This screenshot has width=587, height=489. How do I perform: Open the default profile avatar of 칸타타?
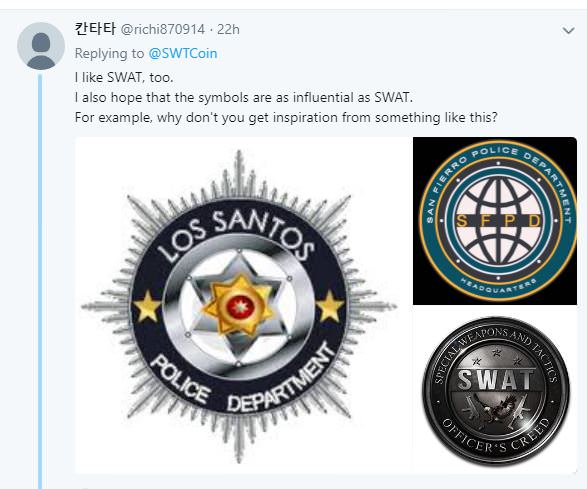coord(41,46)
